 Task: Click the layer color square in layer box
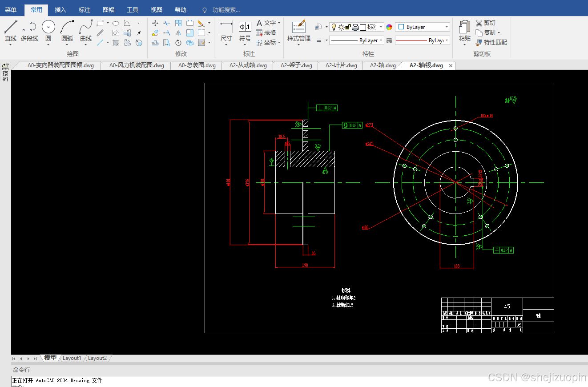363,27
